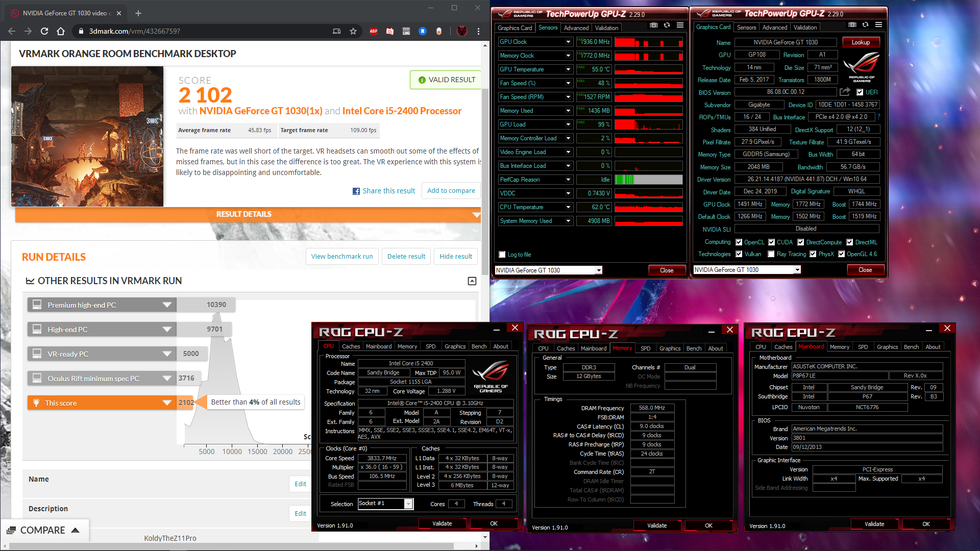Image resolution: width=980 pixels, height=551 pixels.
Task: Open the Adblock Plus extension icon
Action: click(x=374, y=31)
